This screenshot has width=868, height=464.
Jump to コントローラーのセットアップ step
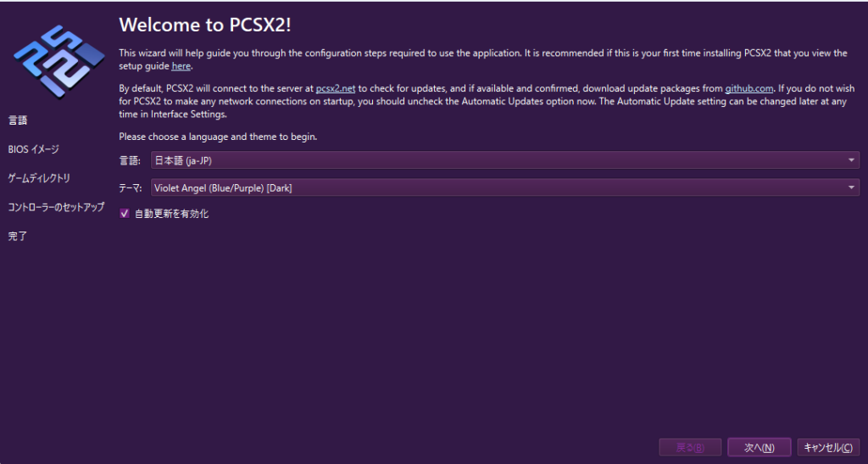coord(56,207)
